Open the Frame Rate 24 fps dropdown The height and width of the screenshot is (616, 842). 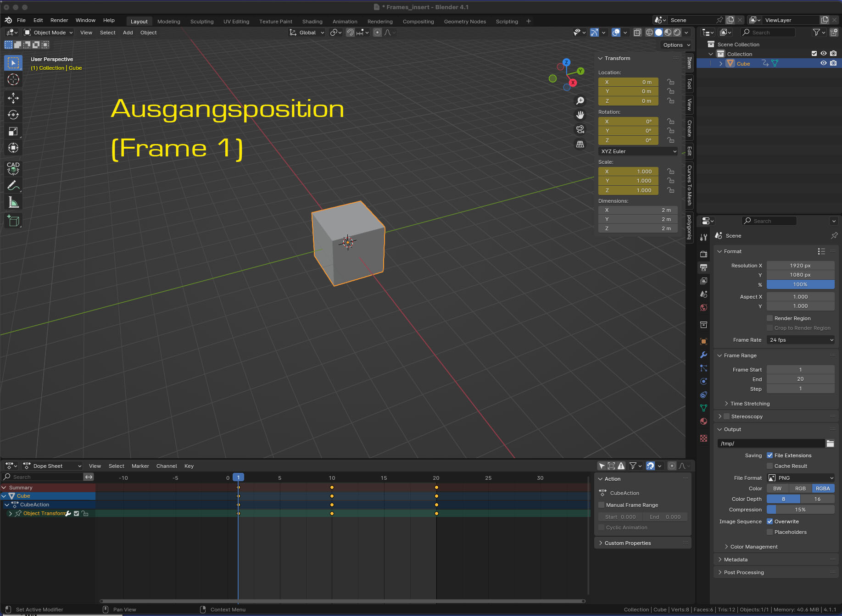(801, 340)
